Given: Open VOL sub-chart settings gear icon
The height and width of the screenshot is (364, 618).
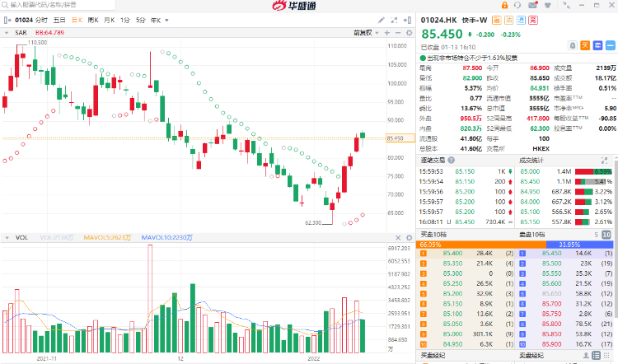Looking at the screenshot, I should point(409,237).
